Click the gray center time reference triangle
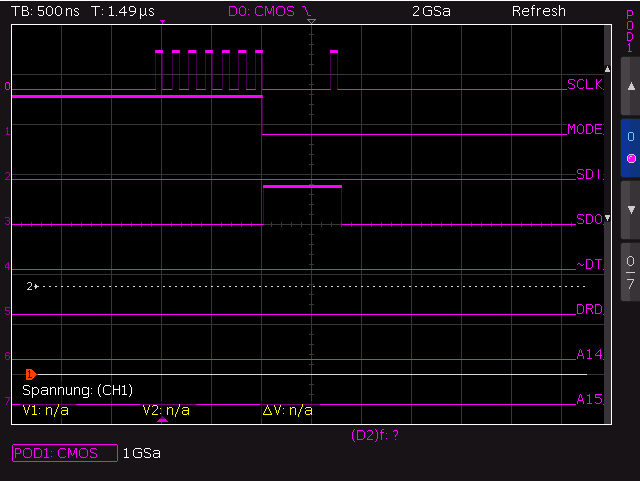This screenshot has width=640, height=481. pyautogui.click(x=311, y=21)
